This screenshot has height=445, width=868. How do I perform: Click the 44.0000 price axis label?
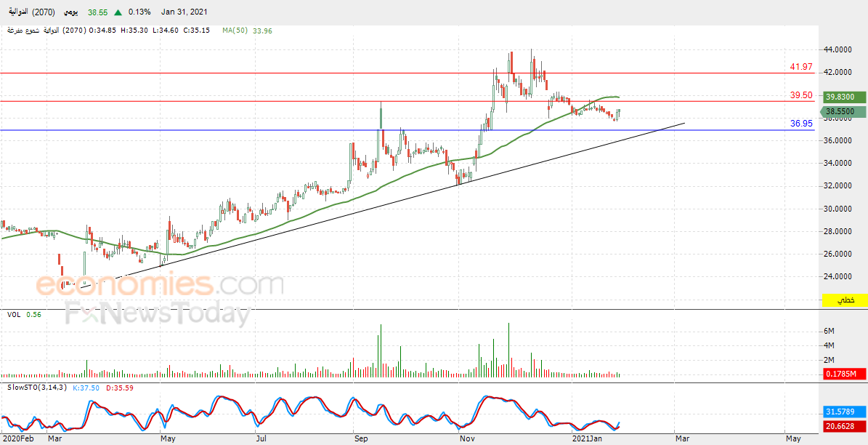click(840, 49)
